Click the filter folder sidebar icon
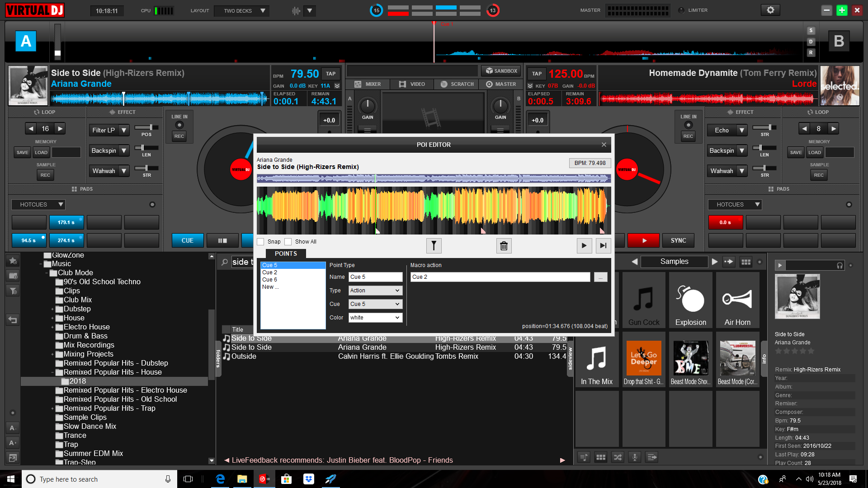This screenshot has width=868, height=488. pos(13,291)
